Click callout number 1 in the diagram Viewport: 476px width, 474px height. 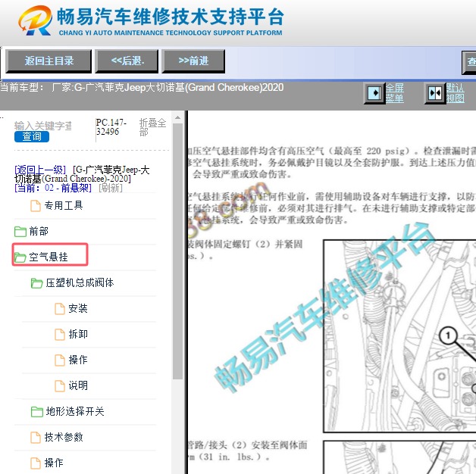[x=448, y=335]
